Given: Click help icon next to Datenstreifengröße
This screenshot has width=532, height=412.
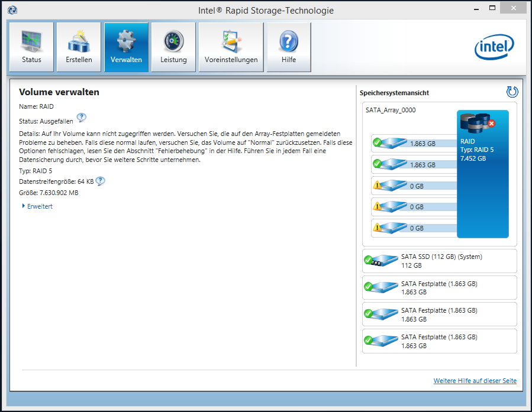Looking at the screenshot, I should [x=101, y=181].
